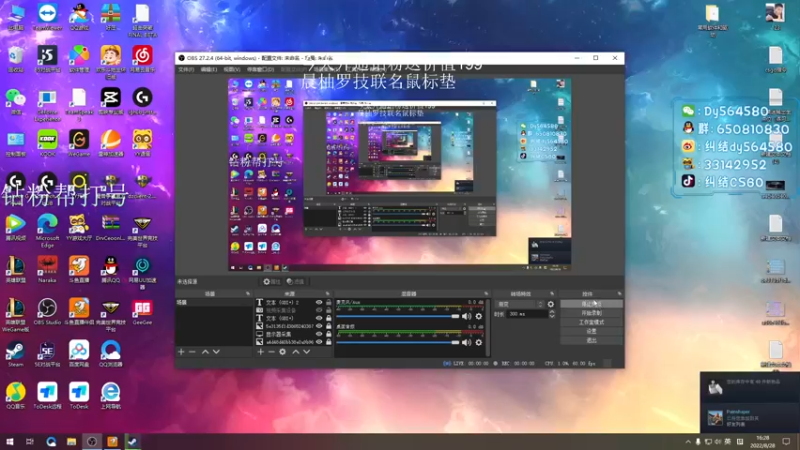The image size is (800, 450).
Task: Remove the selected source with the minus button
Action: pos(271,352)
